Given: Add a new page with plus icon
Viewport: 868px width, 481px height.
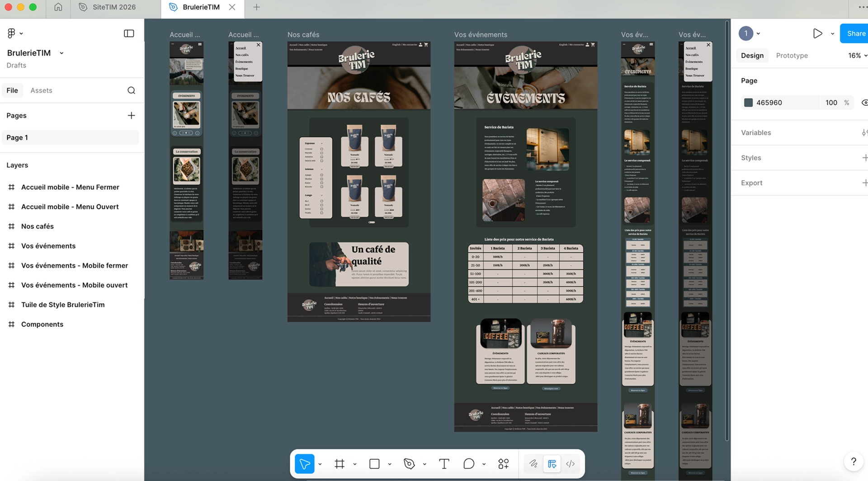Looking at the screenshot, I should pos(131,115).
